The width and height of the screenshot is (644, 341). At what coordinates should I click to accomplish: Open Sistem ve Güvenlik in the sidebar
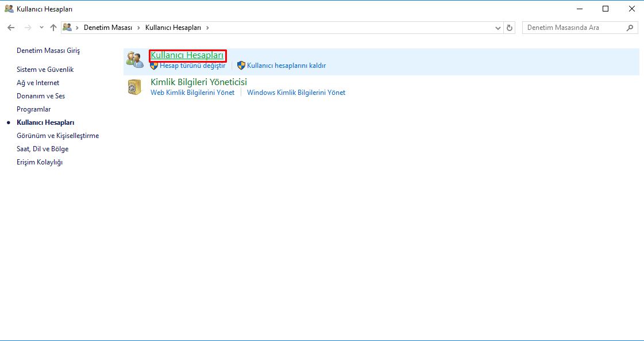(x=45, y=70)
